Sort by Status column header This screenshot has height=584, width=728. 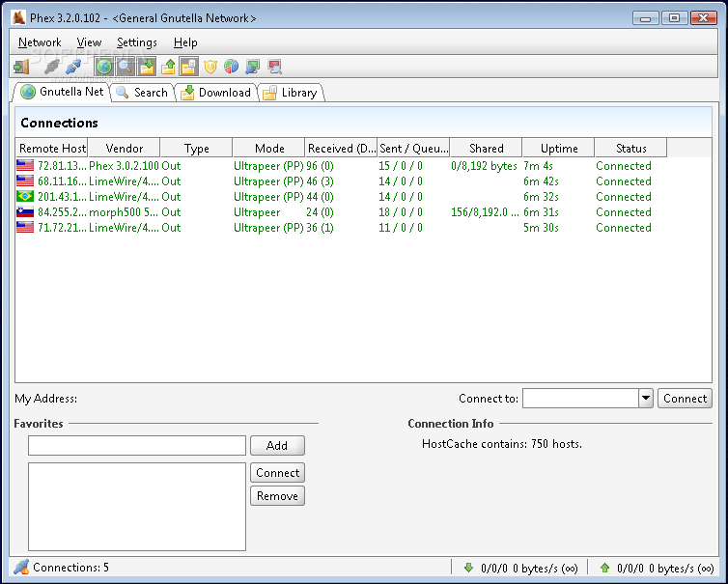coord(630,148)
